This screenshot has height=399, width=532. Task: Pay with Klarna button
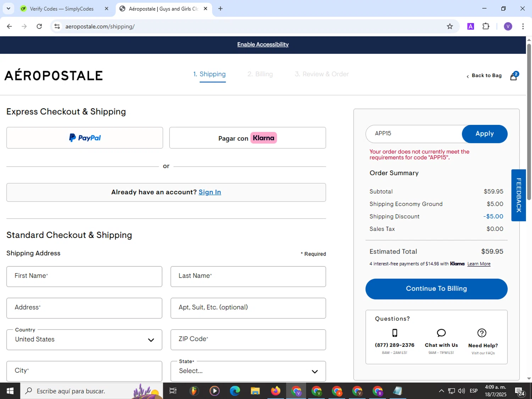click(248, 138)
